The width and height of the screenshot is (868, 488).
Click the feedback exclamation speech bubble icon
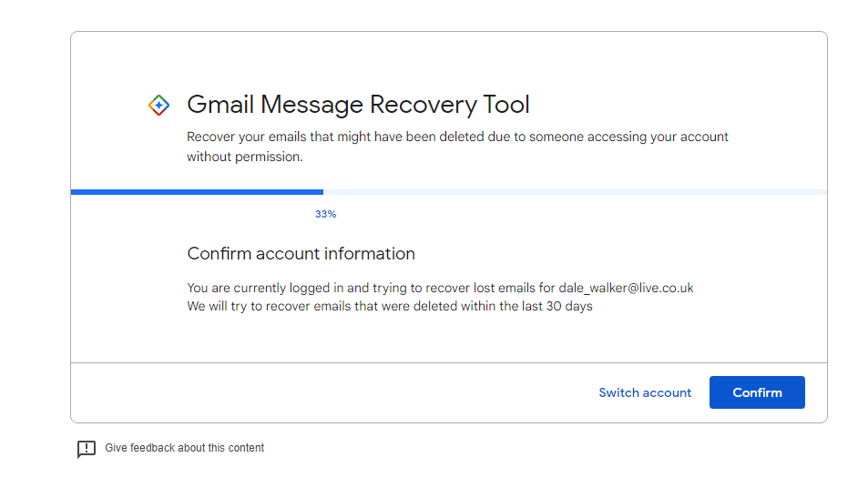[87, 449]
